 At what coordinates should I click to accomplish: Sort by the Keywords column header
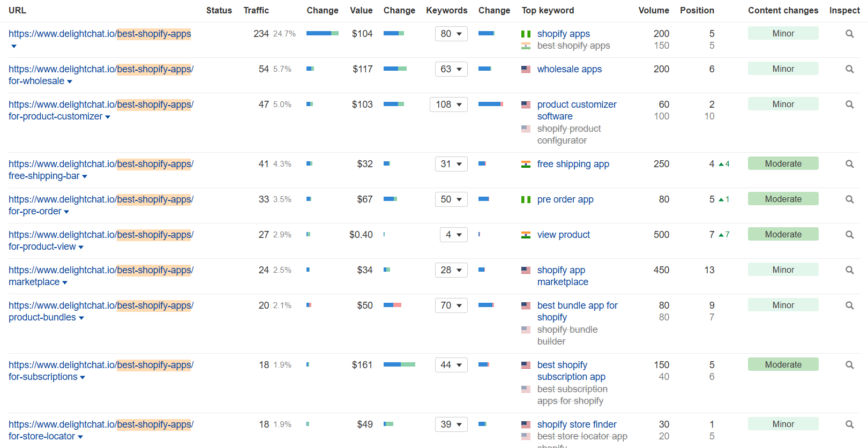coord(447,10)
